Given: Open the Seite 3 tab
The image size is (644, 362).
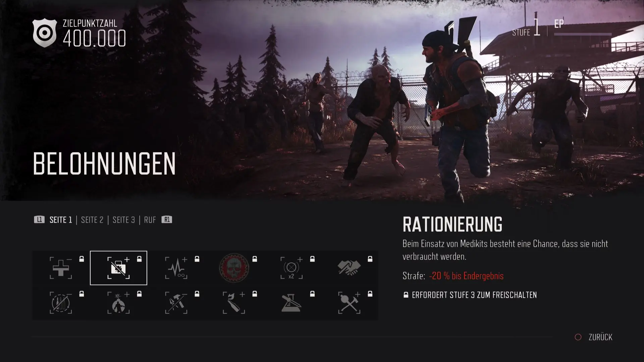Looking at the screenshot, I should pos(124,220).
